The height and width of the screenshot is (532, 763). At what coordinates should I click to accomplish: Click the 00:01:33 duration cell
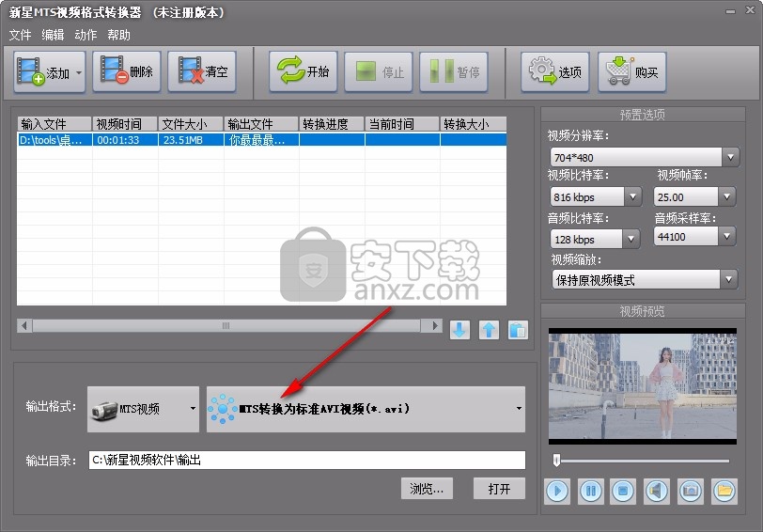coord(125,140)
